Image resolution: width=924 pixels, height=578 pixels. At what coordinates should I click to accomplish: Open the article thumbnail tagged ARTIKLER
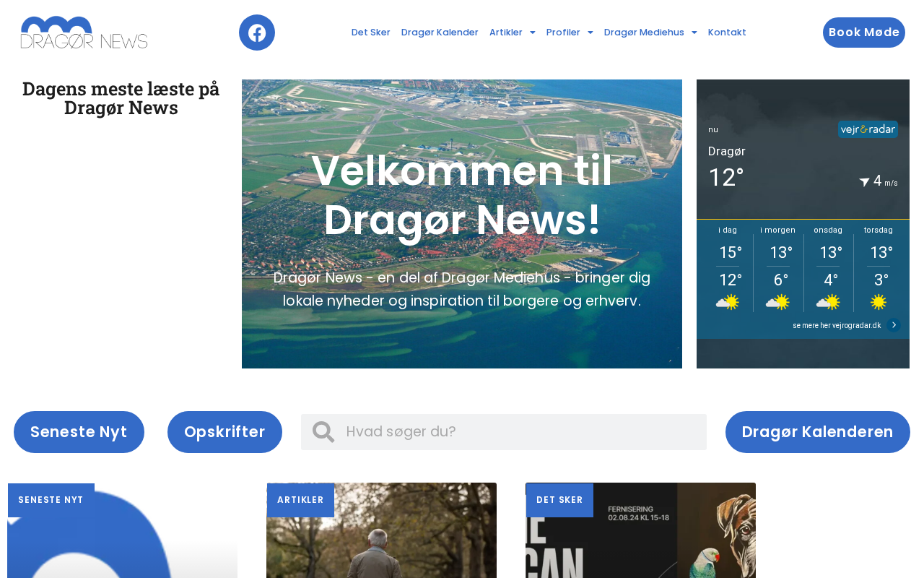(381, 530)
